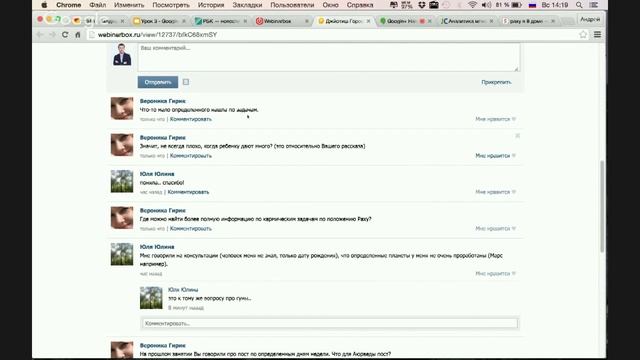
Task: Click the Dropbox icon in menu bar
Action: point(422,5)
